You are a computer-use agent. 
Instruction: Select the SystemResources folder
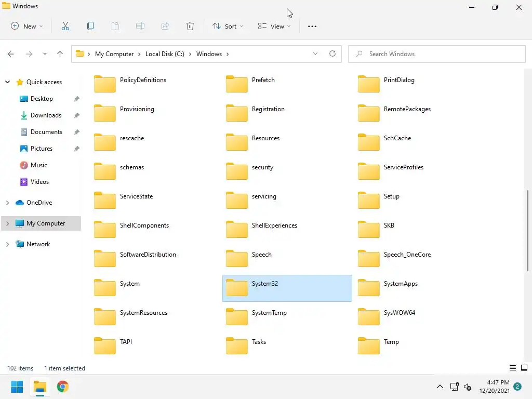click(x=130, y=317)
